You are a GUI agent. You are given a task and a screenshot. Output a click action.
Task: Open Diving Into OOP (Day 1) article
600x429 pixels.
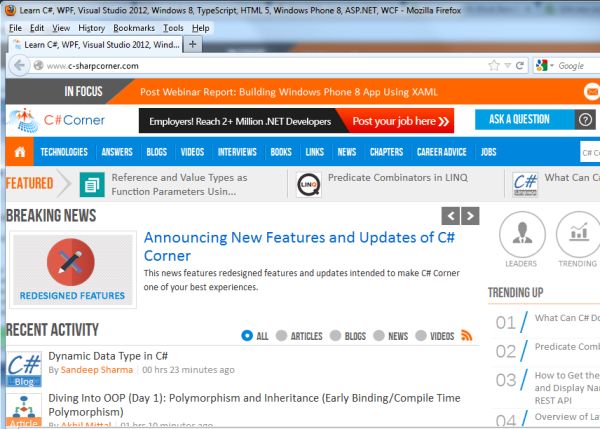click(254, 405)
